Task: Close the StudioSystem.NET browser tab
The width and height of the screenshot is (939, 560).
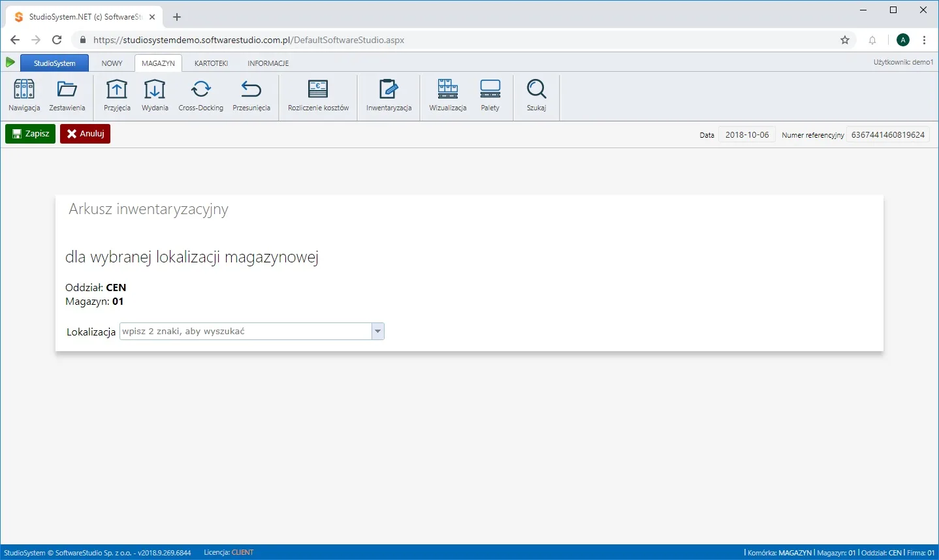Action: 151,17
